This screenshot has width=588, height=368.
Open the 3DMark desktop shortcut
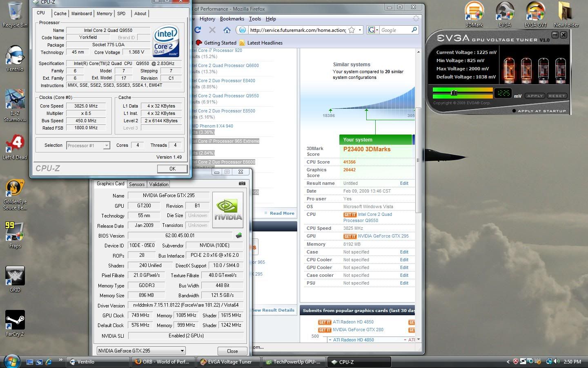point(474,14)
